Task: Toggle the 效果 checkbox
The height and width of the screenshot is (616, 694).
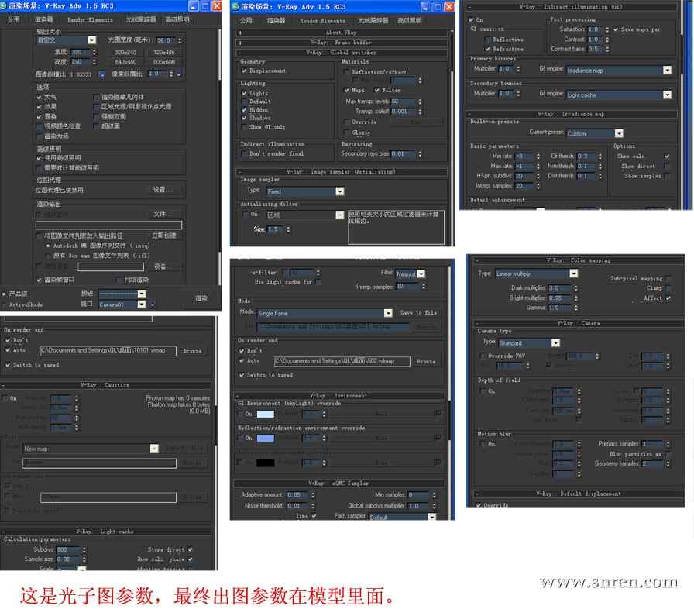Action: pos(39,107)
